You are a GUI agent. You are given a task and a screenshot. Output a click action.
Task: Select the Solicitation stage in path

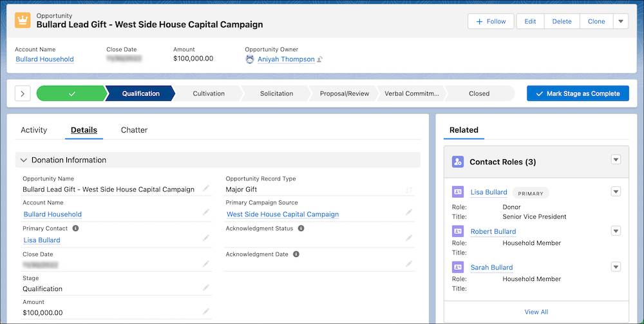point(276,93)
